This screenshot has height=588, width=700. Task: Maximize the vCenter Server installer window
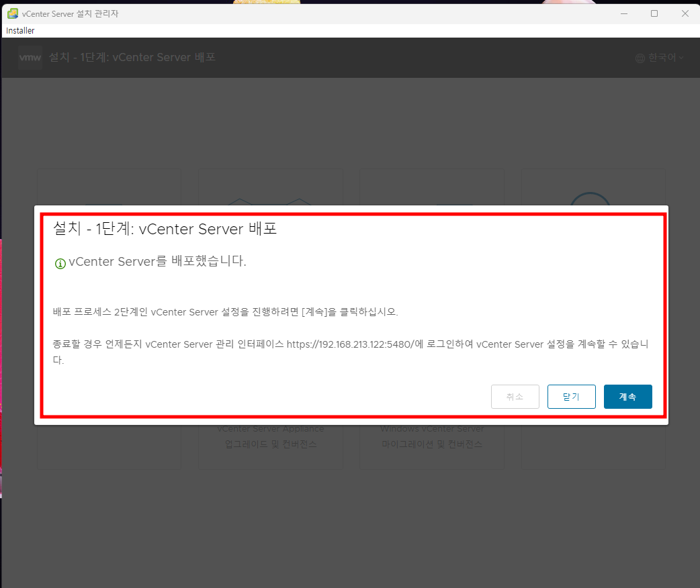tap(654, 13)
